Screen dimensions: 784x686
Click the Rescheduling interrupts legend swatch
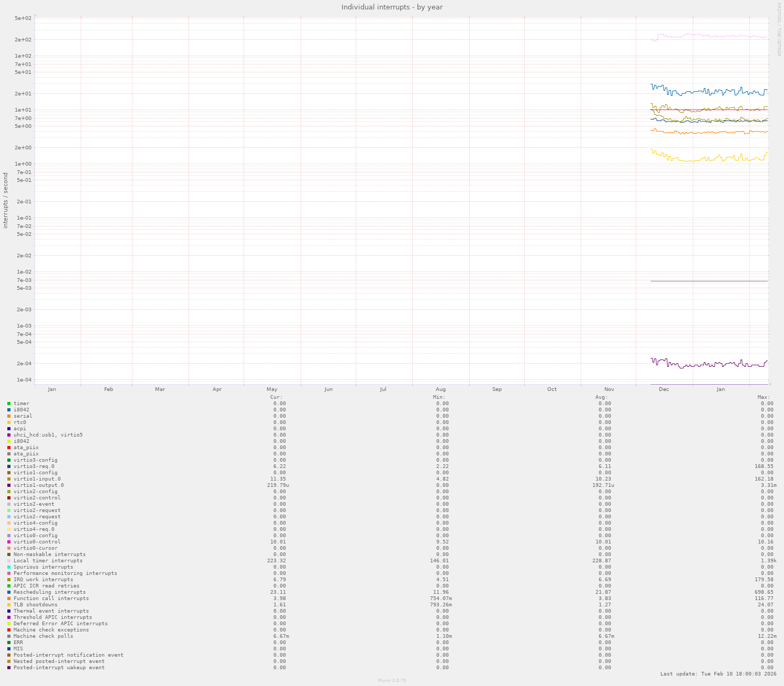click(x=9, y=592)
